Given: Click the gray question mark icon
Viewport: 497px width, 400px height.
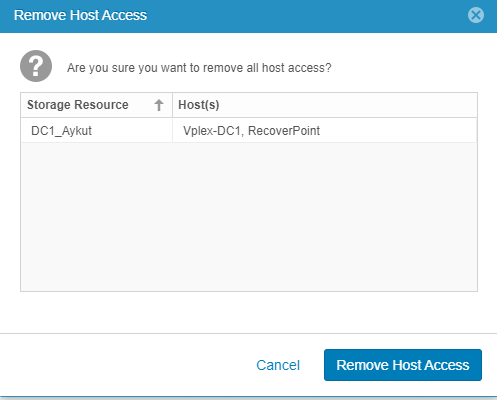Looking at the screenshot, I should [x=36, y=66].
